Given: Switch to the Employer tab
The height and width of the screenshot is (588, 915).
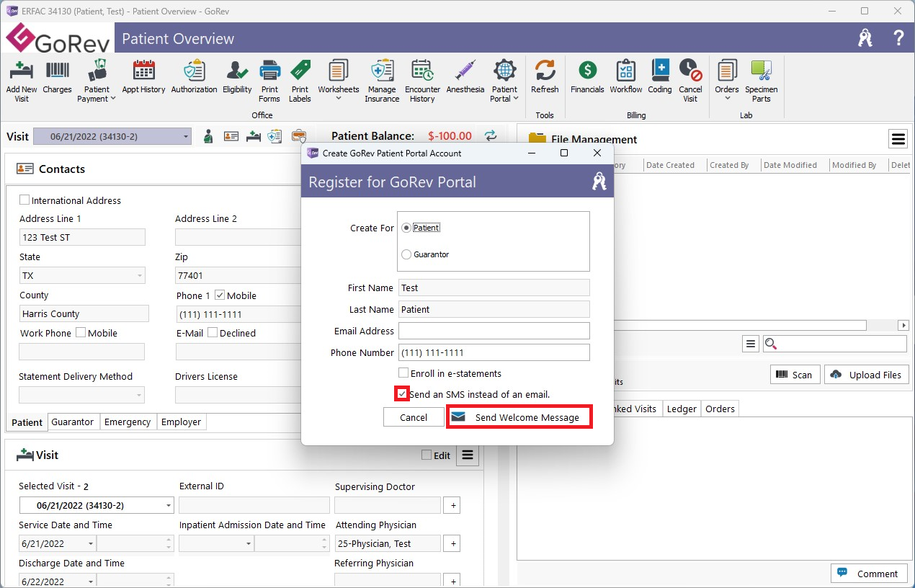Looking at the screenshot, I should point(181,422).
